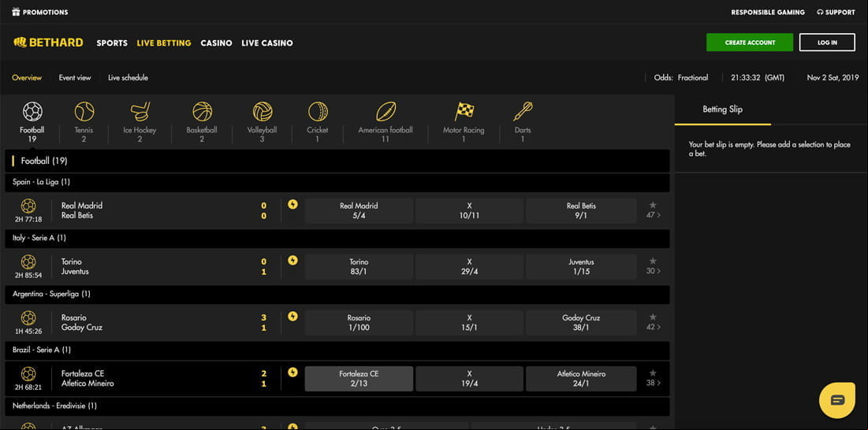This screenshot has width=868, height=430.
Task: Select the Volleyball sport icon
Action: click(263, 112)
